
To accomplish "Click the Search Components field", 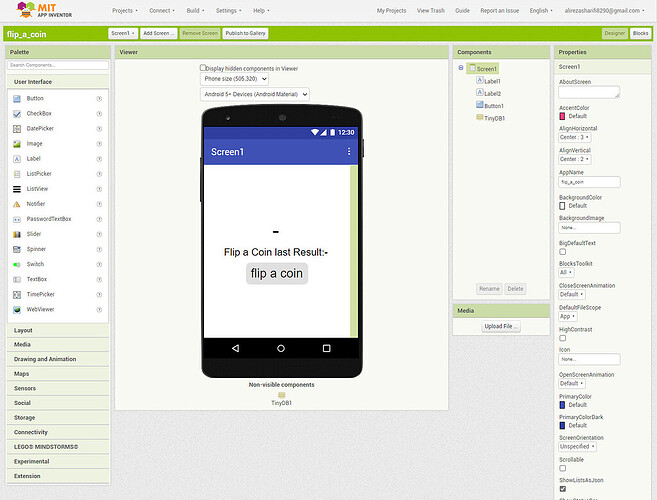I will (x=58, y=65).
